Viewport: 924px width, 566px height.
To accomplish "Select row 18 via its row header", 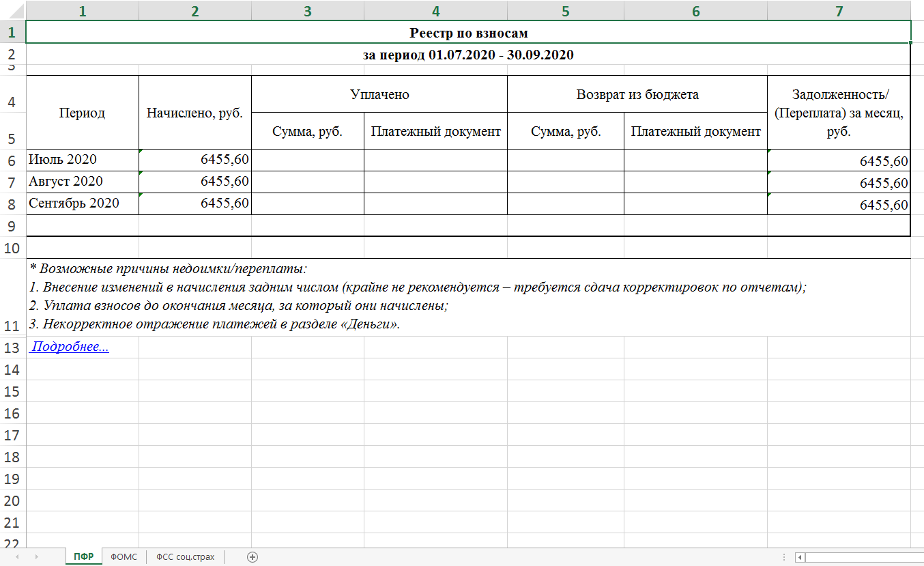I will (12, 456).
